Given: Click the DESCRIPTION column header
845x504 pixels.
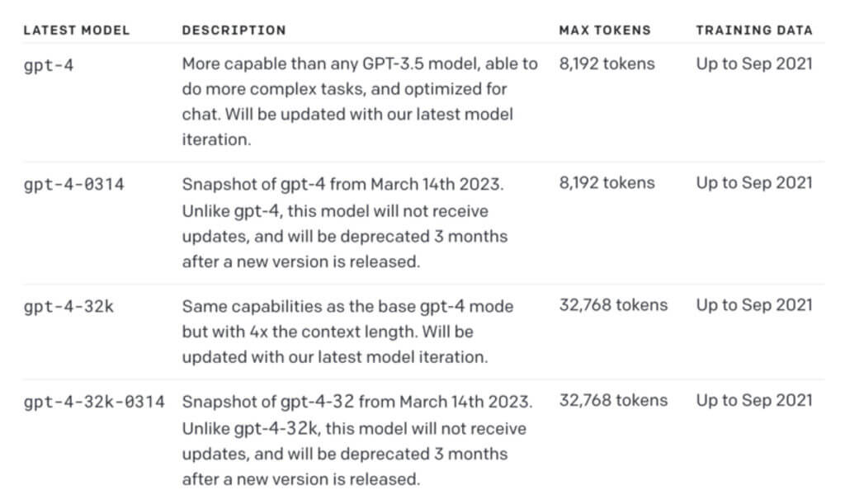Looking at the screenshot, I should pyautogui.click(x=234, y=31).
